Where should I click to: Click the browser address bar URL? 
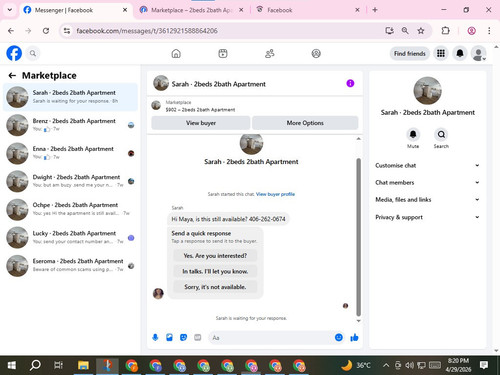pyautogui.click(x=147, y=31)
